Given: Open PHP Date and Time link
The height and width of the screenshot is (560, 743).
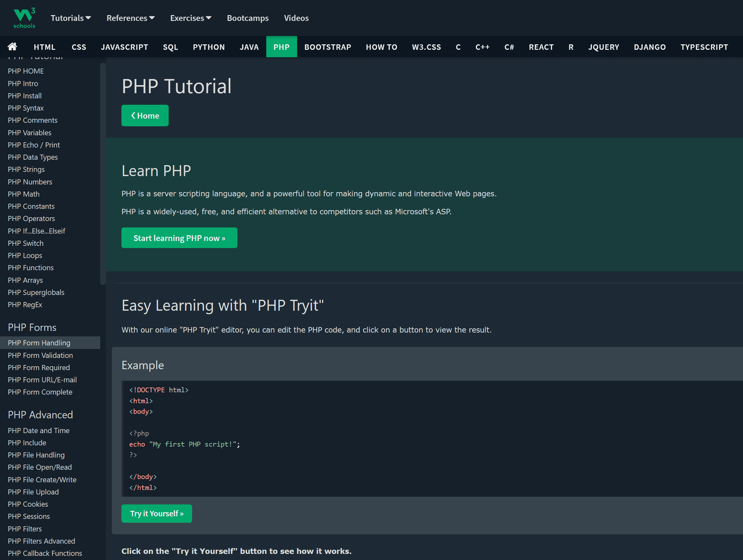Looking at the screenshot, I should tap(38, 430).
